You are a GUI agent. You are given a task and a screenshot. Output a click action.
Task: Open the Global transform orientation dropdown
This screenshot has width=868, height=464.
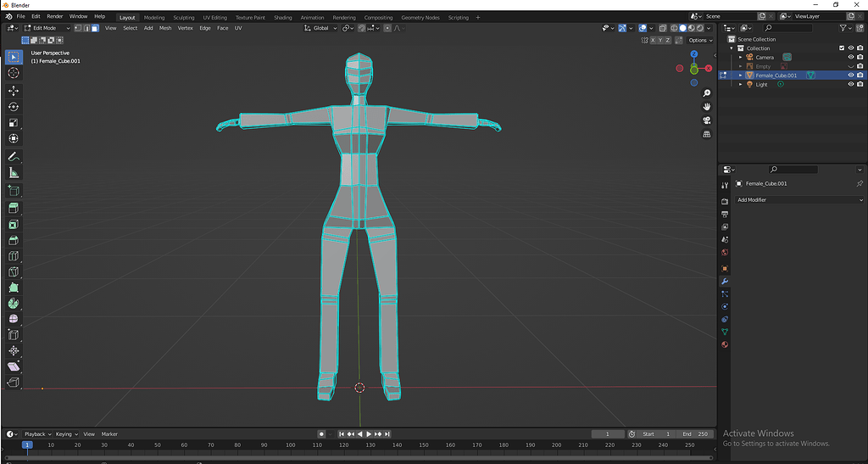point(320,28)
